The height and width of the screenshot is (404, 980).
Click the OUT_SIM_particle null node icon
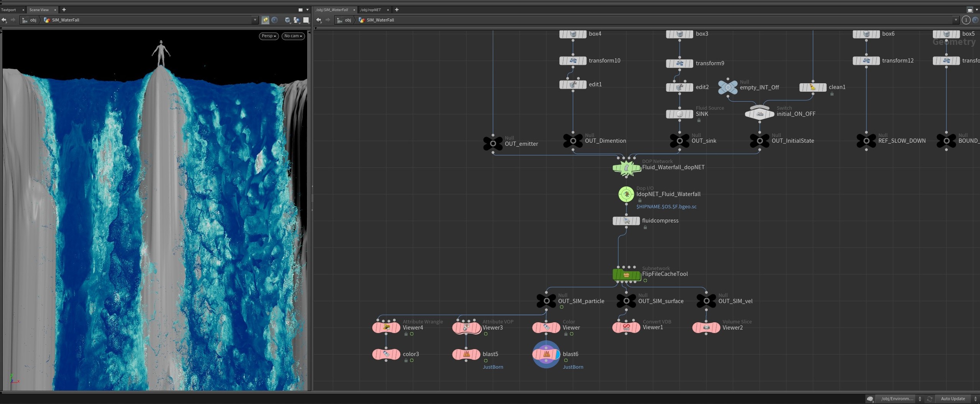546,301
